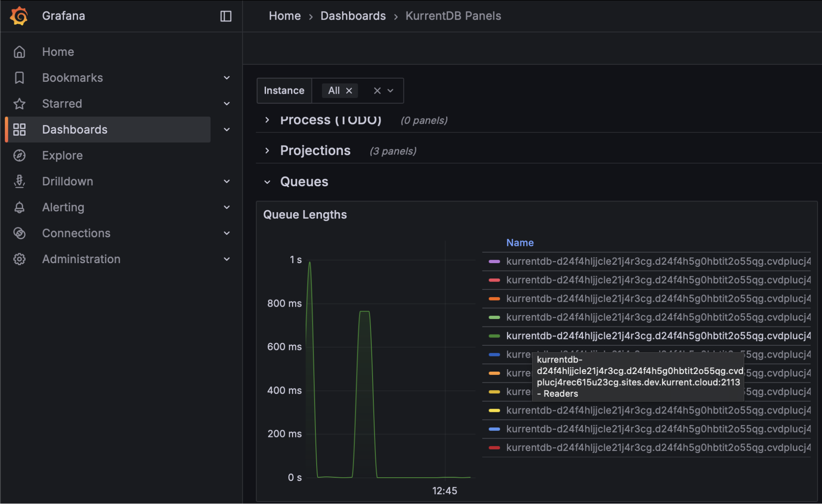822x504 pixels.
Task: Collapse the sidebar using the panel icon
Action: coord(225,16)
